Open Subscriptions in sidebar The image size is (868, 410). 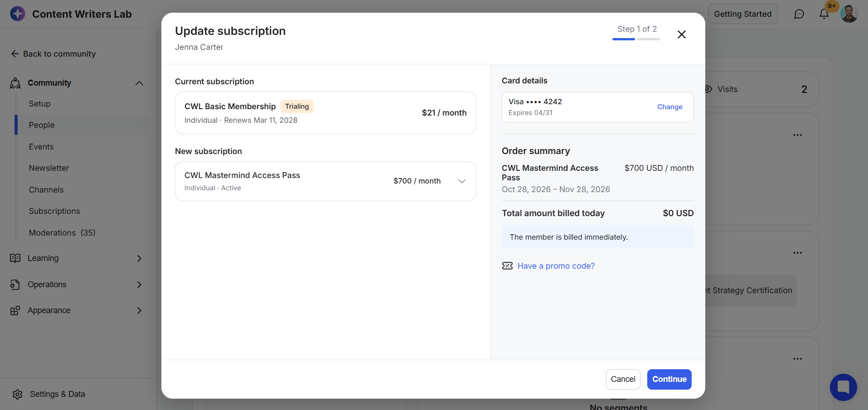(54, 211)
